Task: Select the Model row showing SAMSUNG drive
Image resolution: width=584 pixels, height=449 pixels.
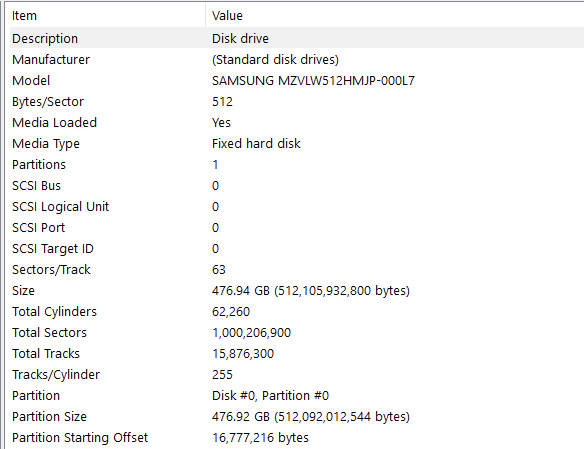Action: (x=297, y=80)
